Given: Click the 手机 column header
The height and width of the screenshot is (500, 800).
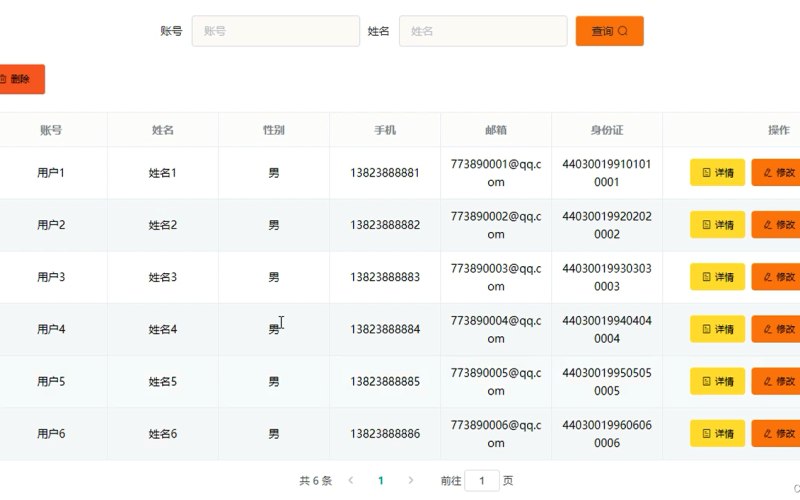Looking at the screenshot, I should pos(385,130).
